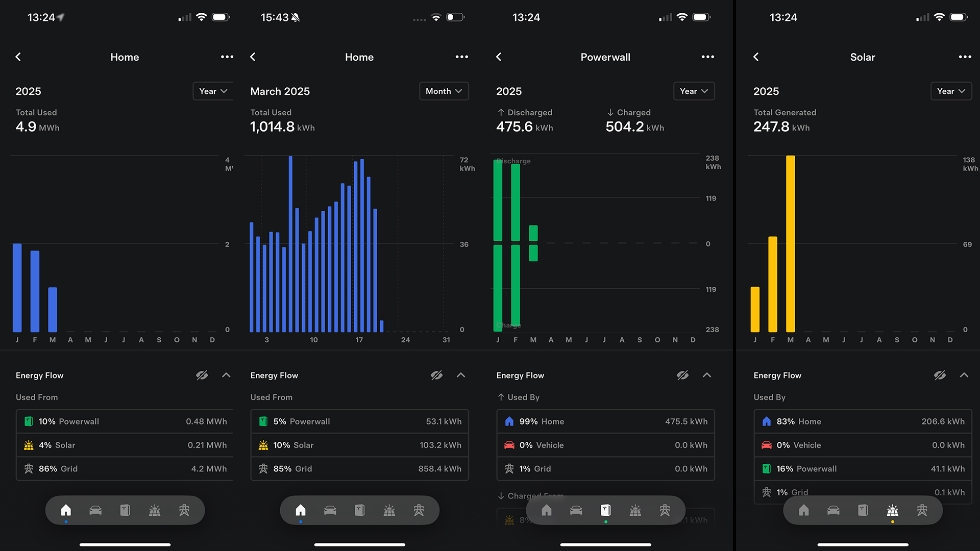Tap the 10% Powerwall 0.48 MWh entry
This screenshot has width=980, height=551.
[125, 421]
